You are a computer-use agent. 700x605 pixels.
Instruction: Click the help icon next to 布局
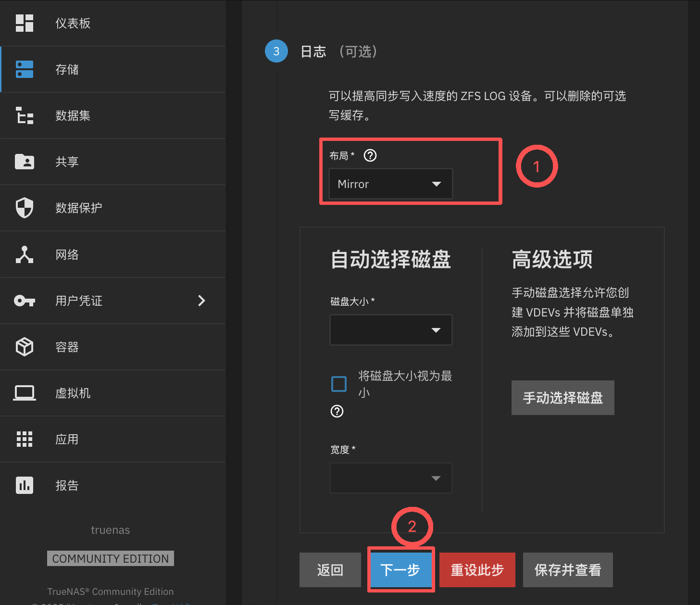[370, 155]
